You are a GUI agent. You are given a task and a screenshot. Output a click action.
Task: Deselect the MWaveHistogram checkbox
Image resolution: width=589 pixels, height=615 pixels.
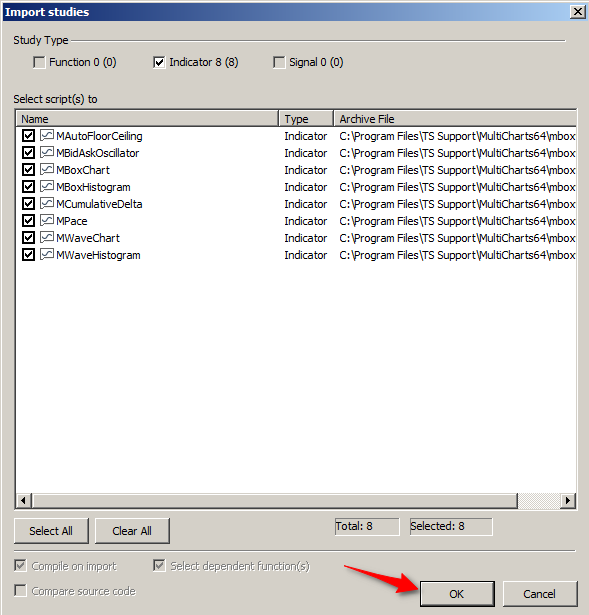tap(28, 255)
